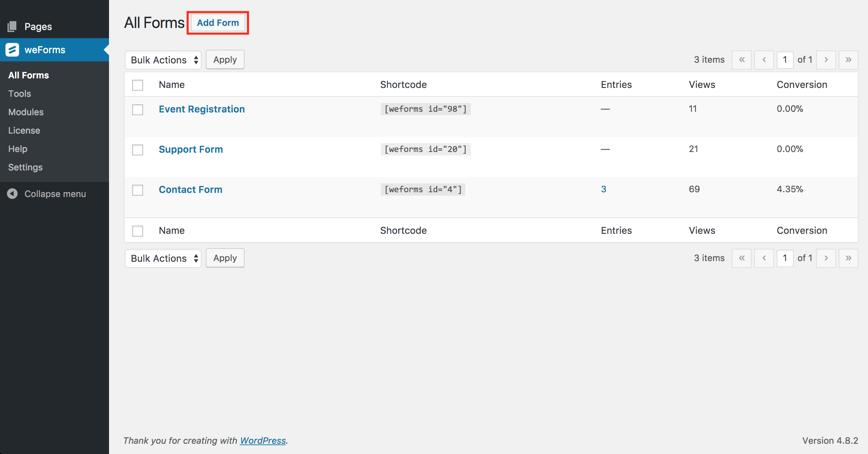This screenshot has width=868, height=454.
Task: Click the top '3 items' count
Action: 709,60
